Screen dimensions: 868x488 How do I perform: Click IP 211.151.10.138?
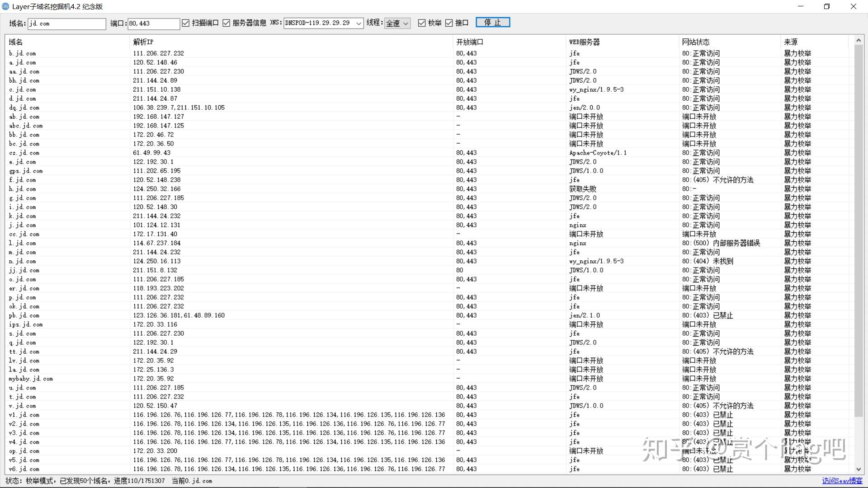pos(156,89)
